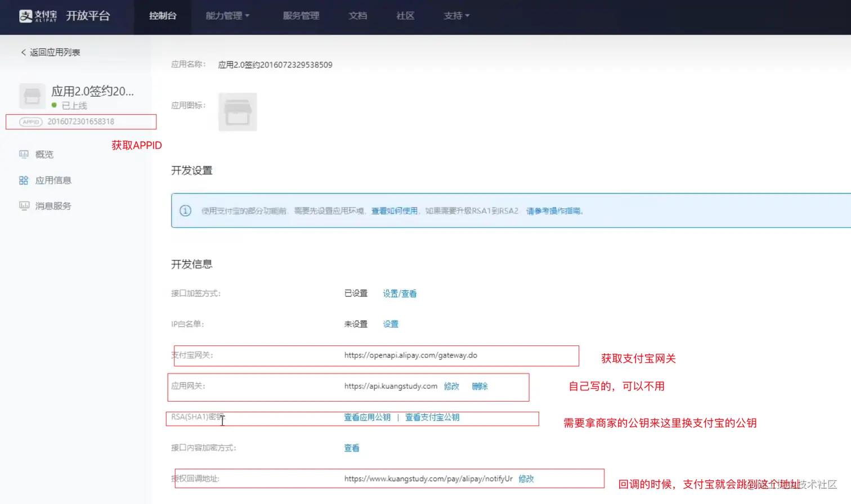Screen dimensions: 851x504
Task: Select 概览 in the sidebar
Action: click(x=44, y=154)
